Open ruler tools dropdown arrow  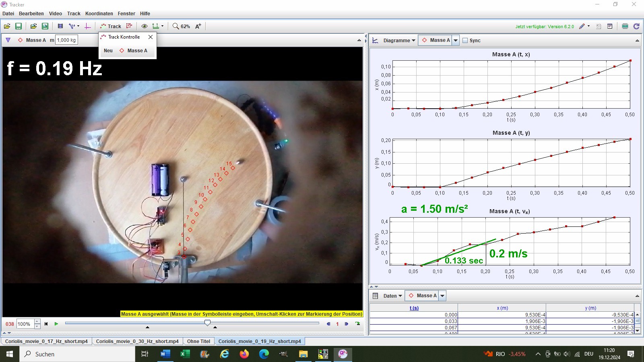(162, 26)
